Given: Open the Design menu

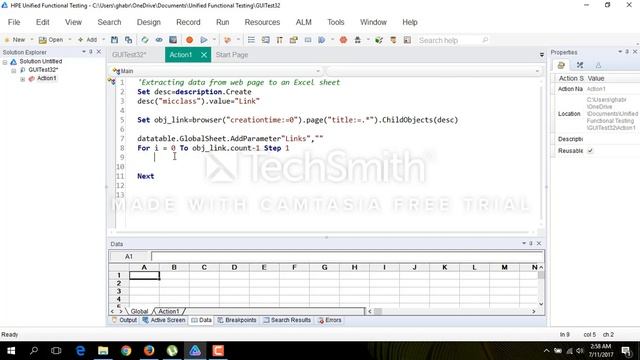Looking at the screenshot, I should point(149,22).
